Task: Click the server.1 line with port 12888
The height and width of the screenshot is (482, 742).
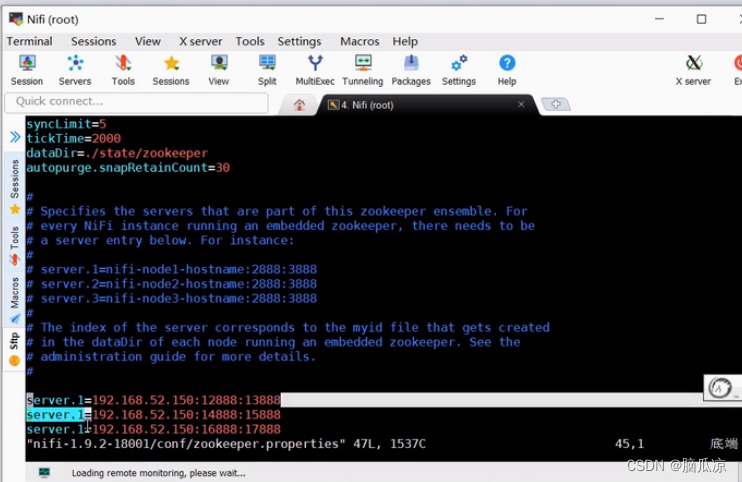Action: 153,400
